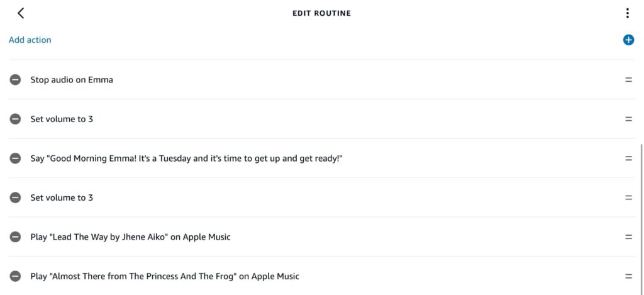This screenshot has width=644, height=295.
Task: Open the three-dot more options menu
Action: click(627, 13)
